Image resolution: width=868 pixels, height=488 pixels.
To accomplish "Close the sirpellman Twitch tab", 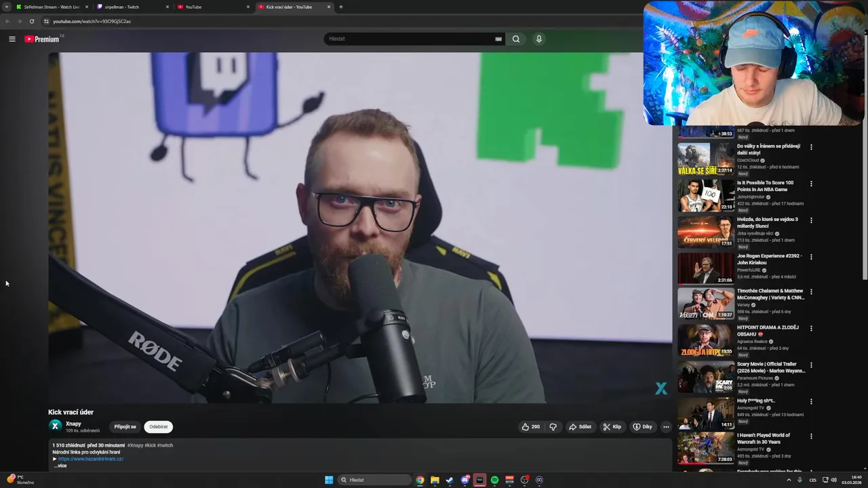I will [167, 7].
